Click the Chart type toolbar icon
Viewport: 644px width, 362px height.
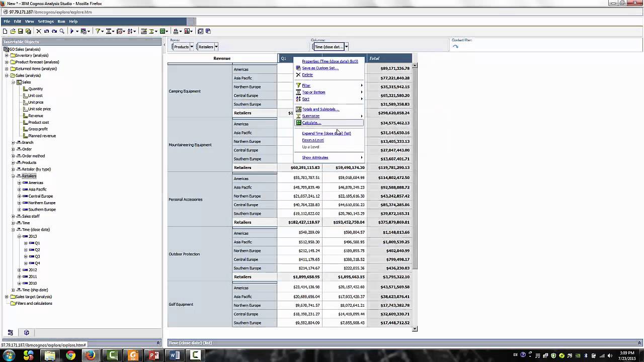(x=176, y=31)
